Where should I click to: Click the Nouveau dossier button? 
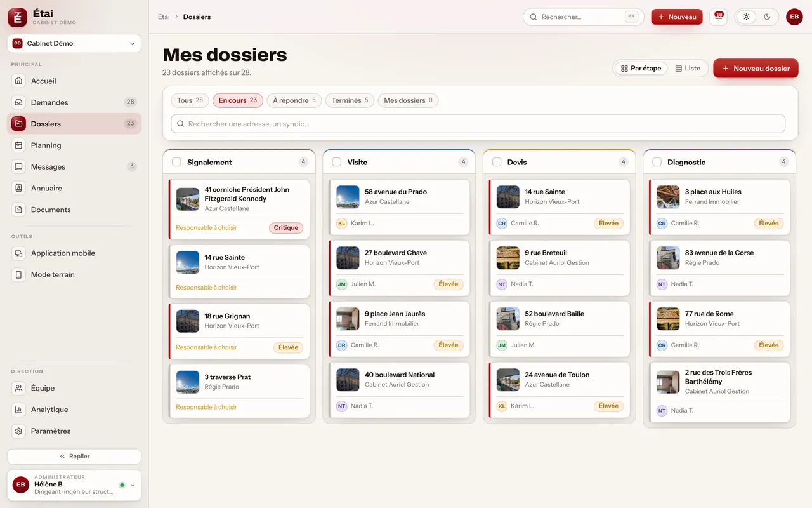tap(756, 69)
